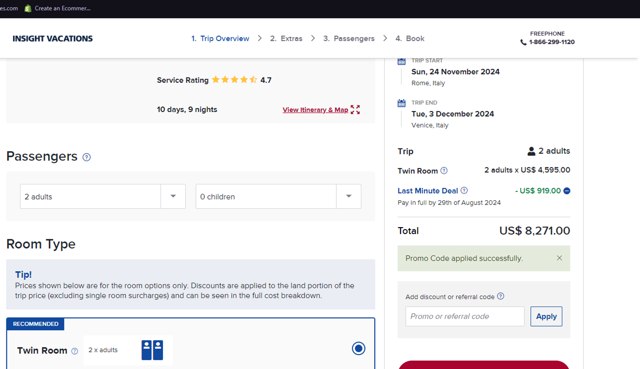Click the adults person icon in Trip row
This screenshot has height=369, width=640.
[531, 151]
